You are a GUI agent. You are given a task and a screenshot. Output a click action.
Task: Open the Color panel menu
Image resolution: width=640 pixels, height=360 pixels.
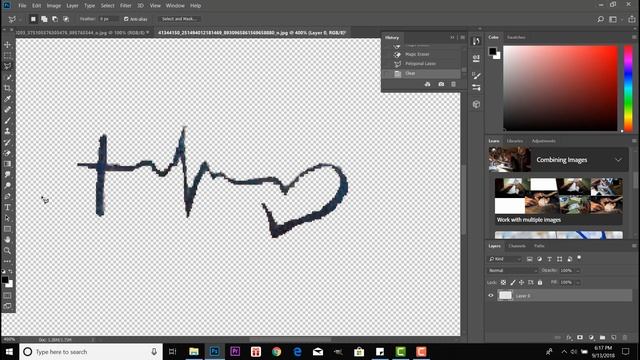(x=634, y=37)
